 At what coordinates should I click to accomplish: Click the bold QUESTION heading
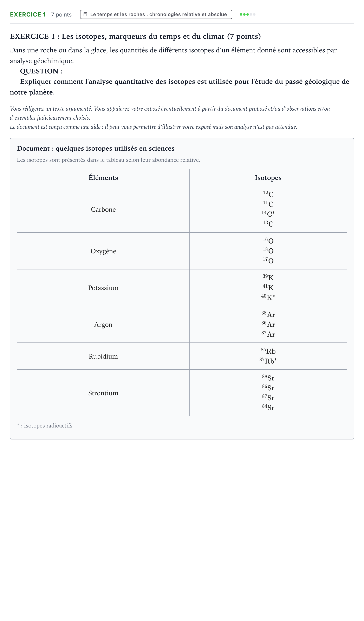coord(41,71)
